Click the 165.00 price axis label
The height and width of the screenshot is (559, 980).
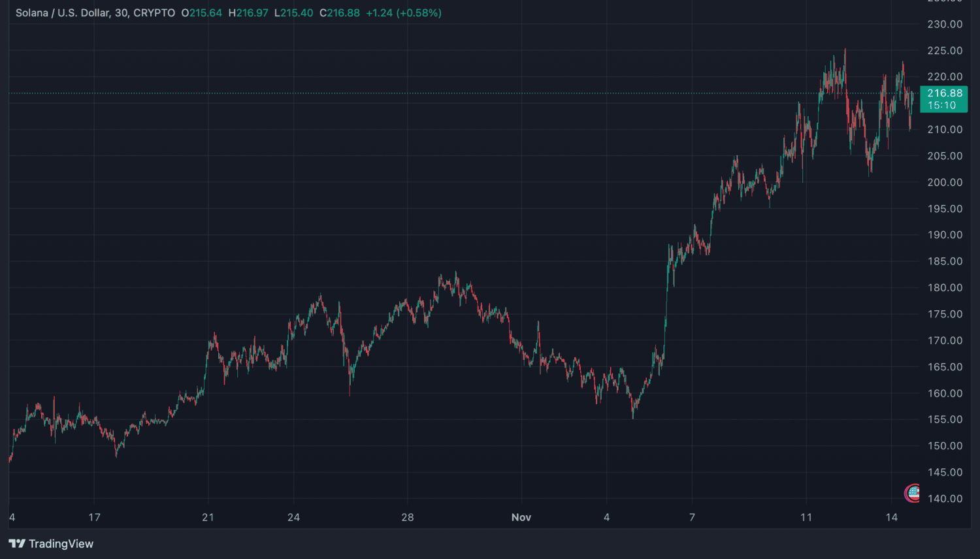click(x=945, y=367)
